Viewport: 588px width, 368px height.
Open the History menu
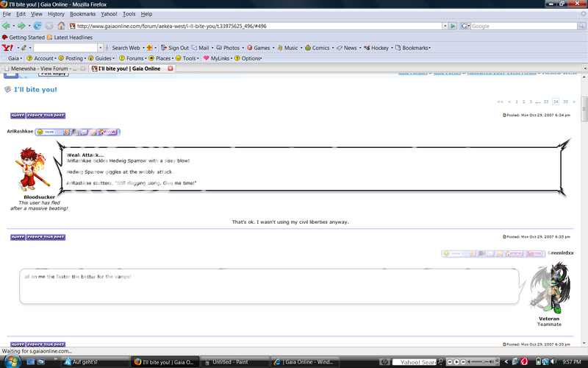point(56,14)
